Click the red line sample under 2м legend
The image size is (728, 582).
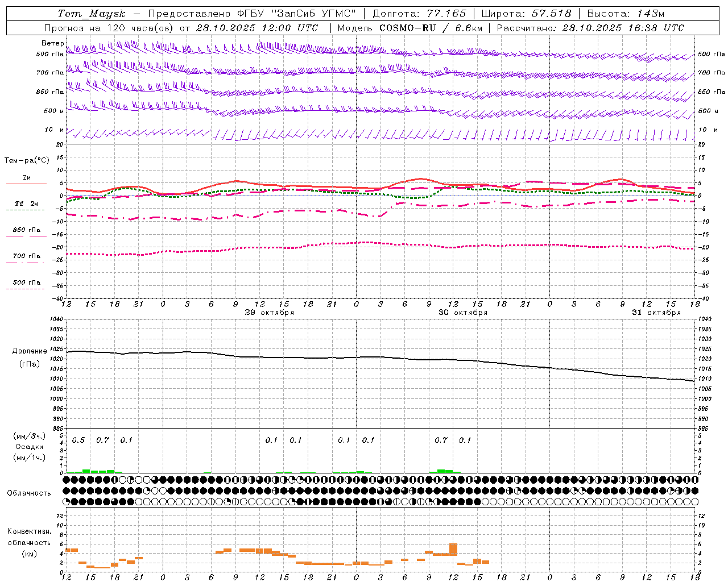click(x=26, y=184)
